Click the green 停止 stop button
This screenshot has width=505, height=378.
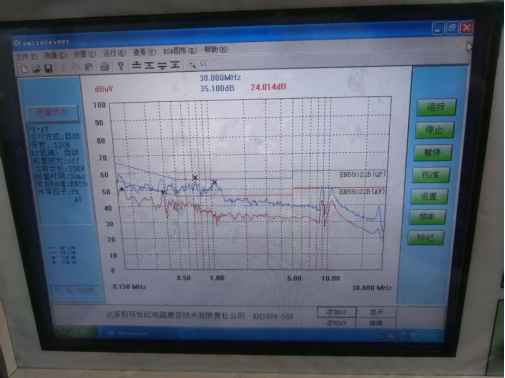click(435, 130)
